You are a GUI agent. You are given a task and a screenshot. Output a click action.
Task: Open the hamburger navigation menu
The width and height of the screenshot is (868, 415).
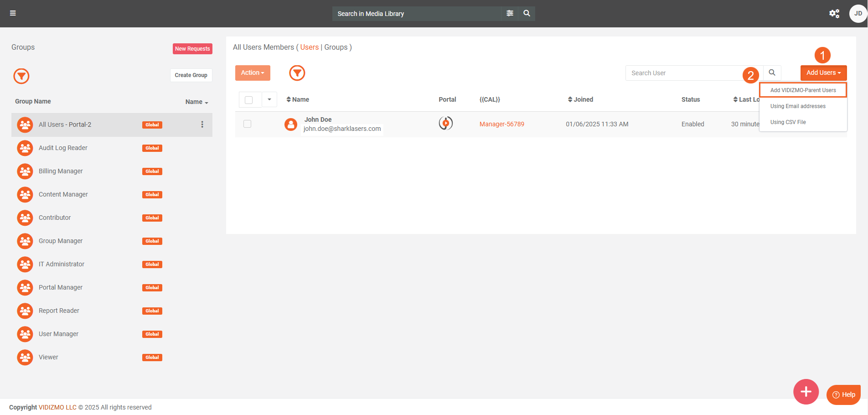point(13,13)
